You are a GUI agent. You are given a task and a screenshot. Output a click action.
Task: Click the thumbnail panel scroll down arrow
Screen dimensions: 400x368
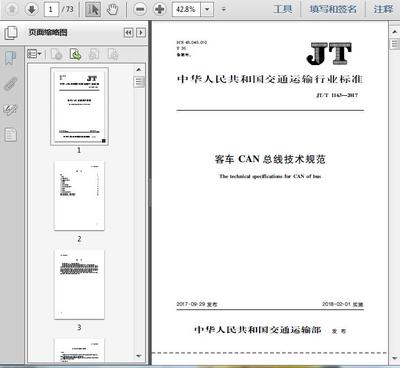139,356
